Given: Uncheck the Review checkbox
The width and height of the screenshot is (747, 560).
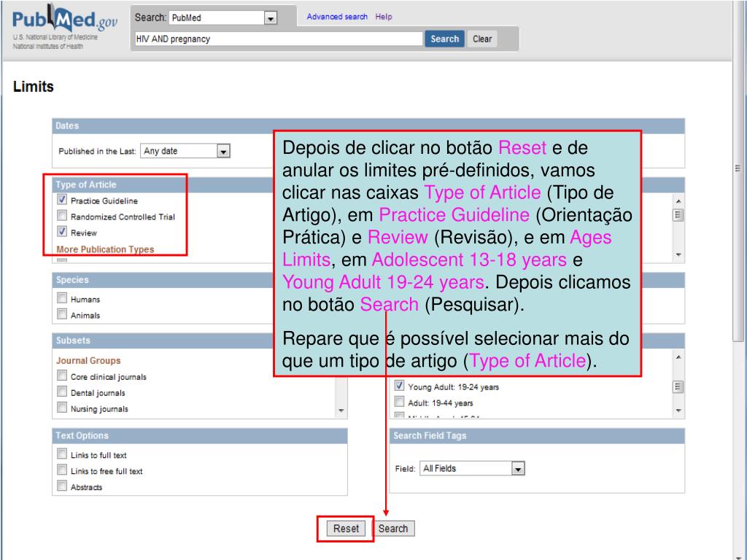Looking at the screenshot, I should point(62,232).
